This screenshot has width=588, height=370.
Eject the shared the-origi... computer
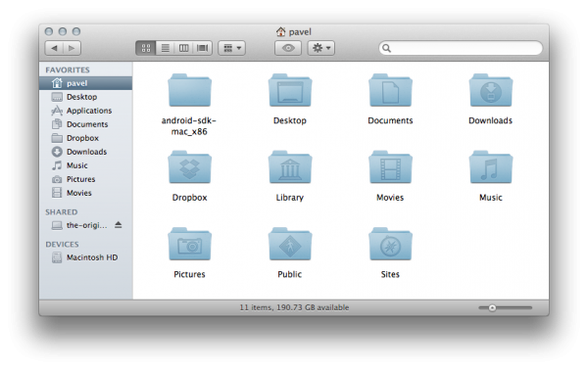(x=119, y=225)
